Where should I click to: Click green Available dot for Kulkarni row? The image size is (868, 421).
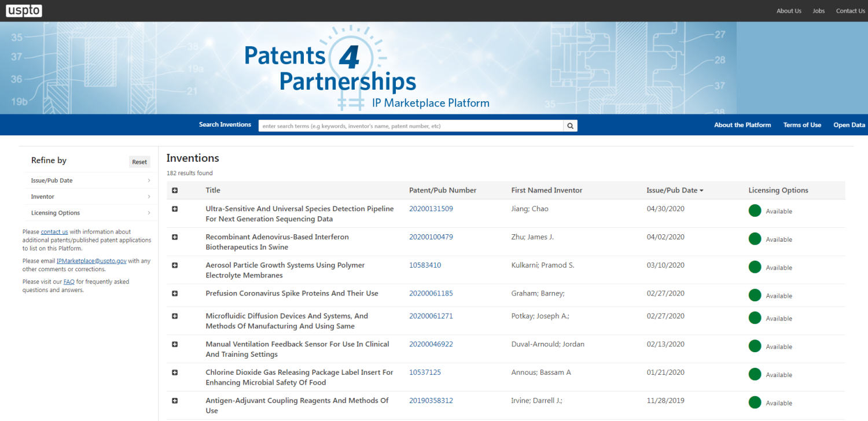point(755,267)
